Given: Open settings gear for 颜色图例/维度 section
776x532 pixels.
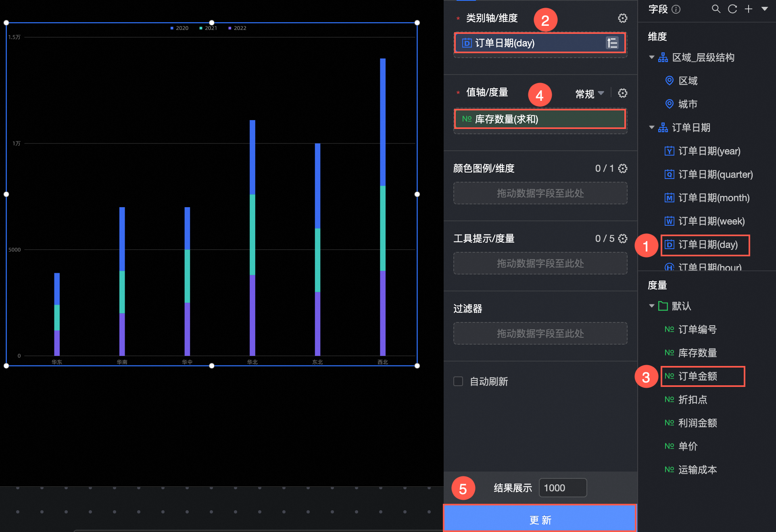Looking at the screenshot, I should (x=622, y=168).
